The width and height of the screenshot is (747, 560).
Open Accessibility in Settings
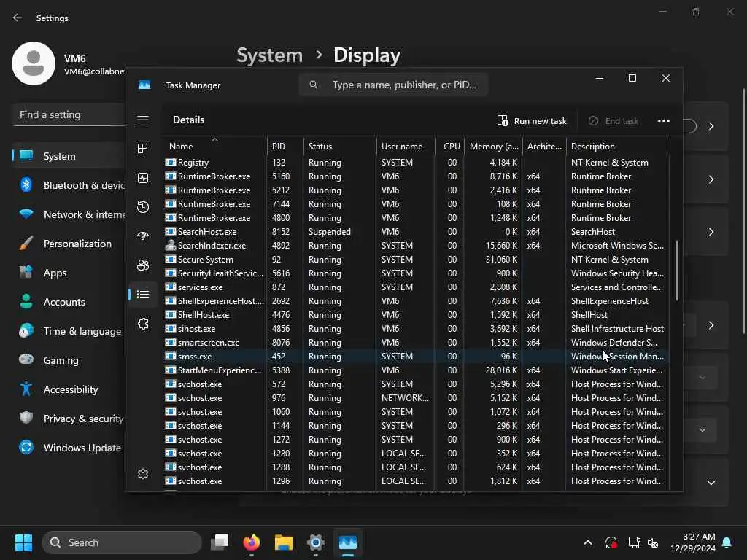point(69,389)
